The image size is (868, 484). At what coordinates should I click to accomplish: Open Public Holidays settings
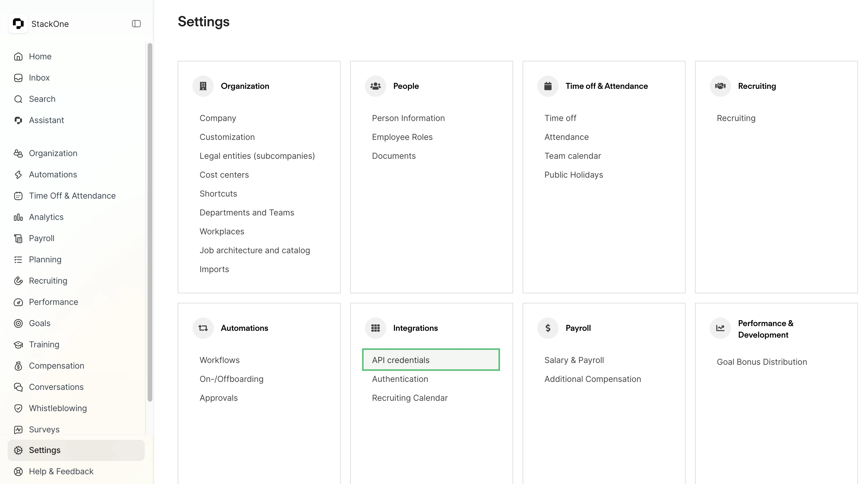pyautogui.click(x=573, y=174)
